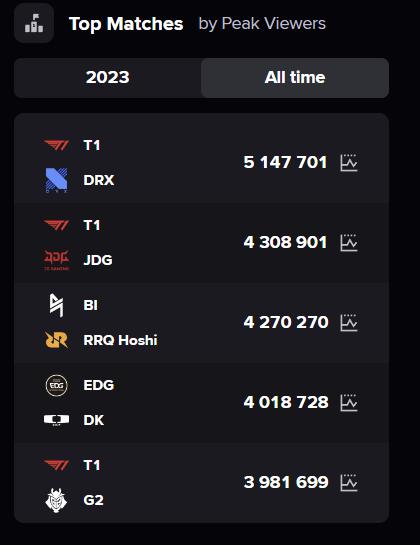The width and height of the screenshot is (420, 545).
Task: Click the Top Matches heading
Action: tap(126, 24)
